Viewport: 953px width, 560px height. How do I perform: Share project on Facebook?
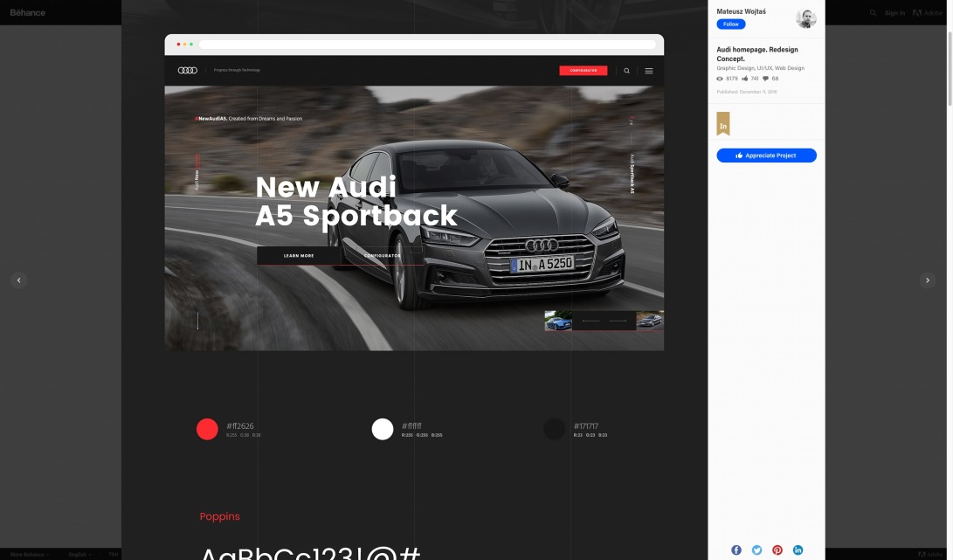[x=736, y=550]
